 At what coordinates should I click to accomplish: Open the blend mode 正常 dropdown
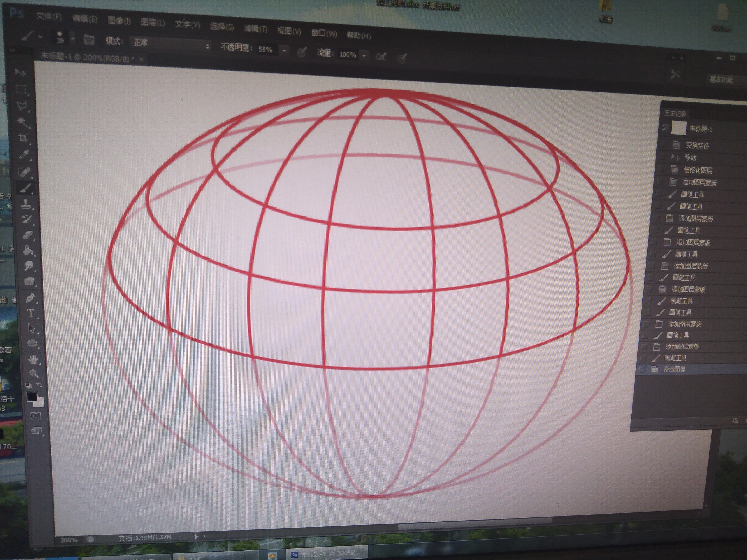pos(170,44)
